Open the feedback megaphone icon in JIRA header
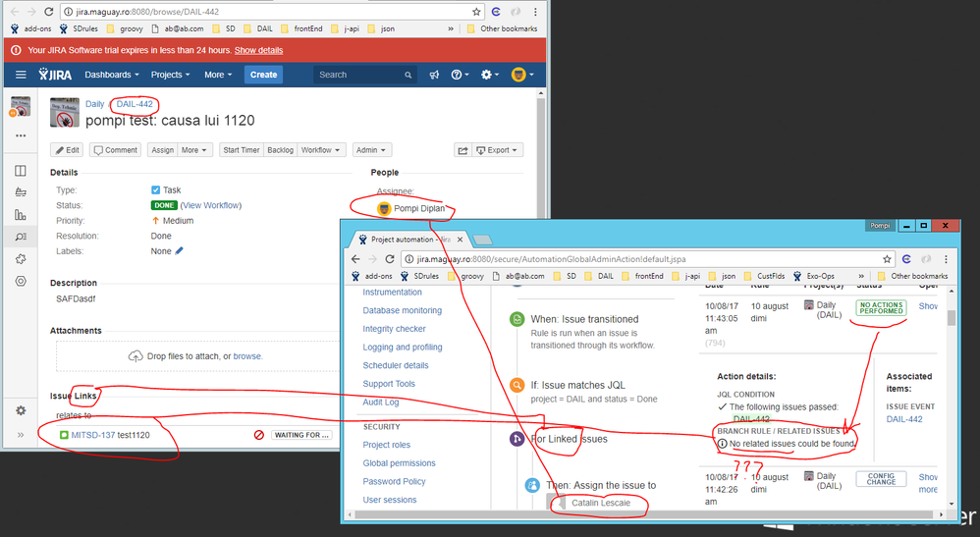This screenshot has width=980, height=537. click(x=434, y=75)
